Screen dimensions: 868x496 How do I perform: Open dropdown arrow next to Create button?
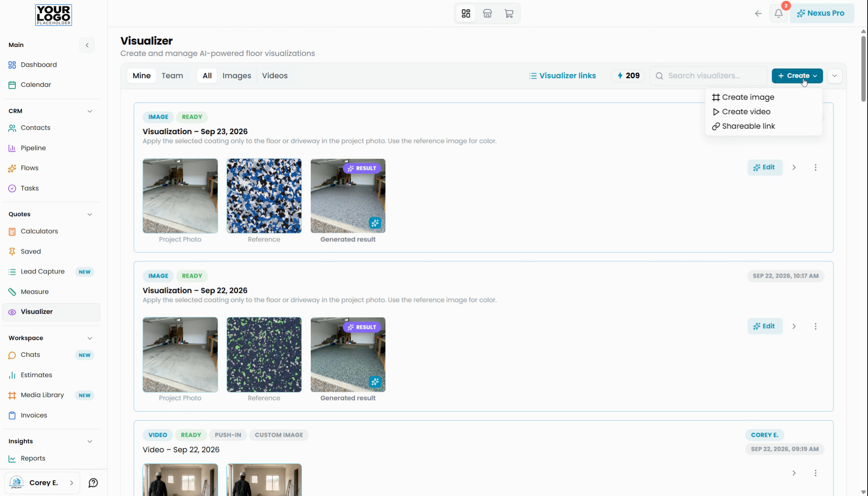(x=835, y=75)
